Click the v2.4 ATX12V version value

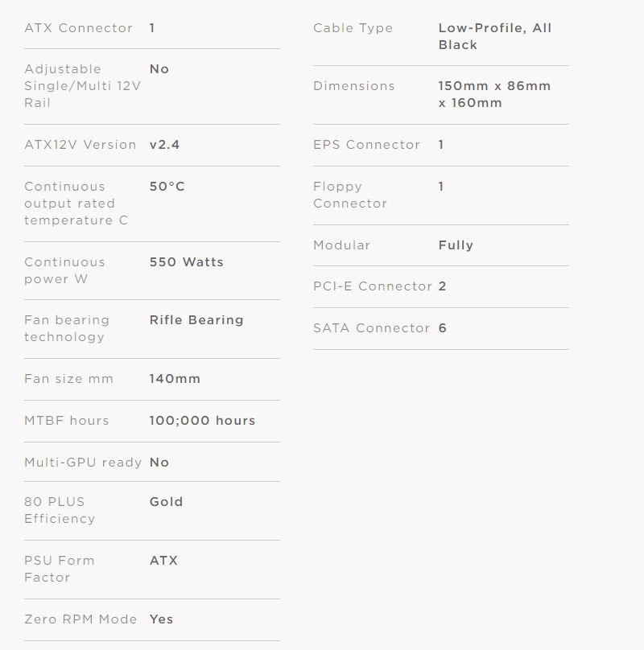(164, 145)
